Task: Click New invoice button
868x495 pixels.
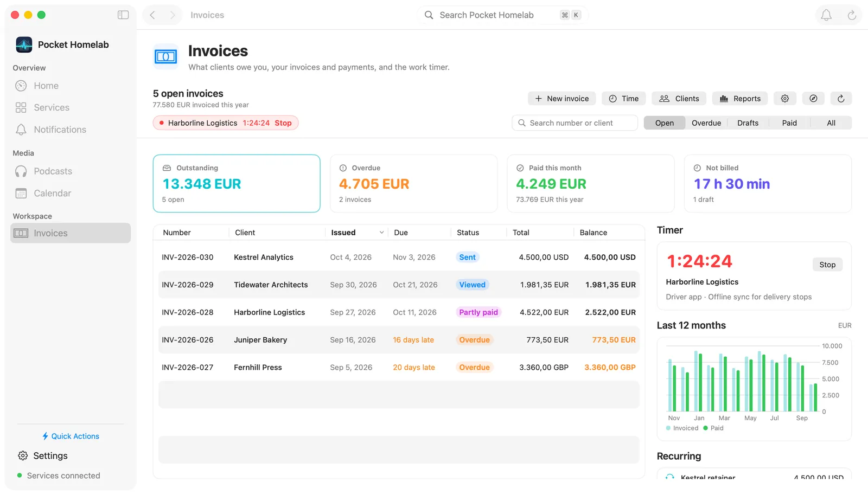Action: (562, 99)
